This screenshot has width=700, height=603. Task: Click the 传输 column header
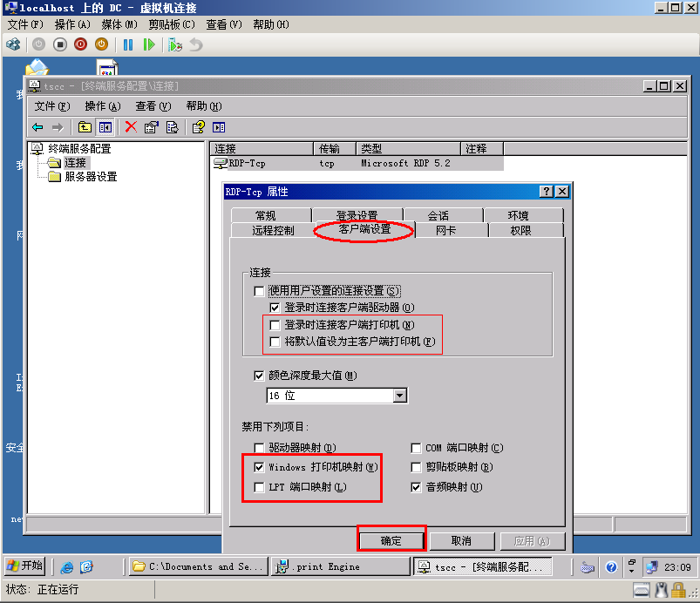pos(336,149)
